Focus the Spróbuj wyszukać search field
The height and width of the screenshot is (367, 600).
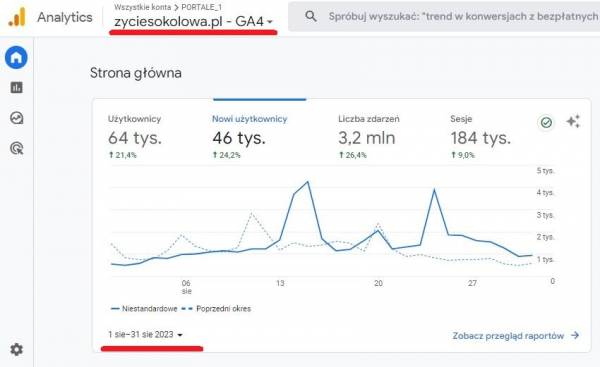point(463,16)
